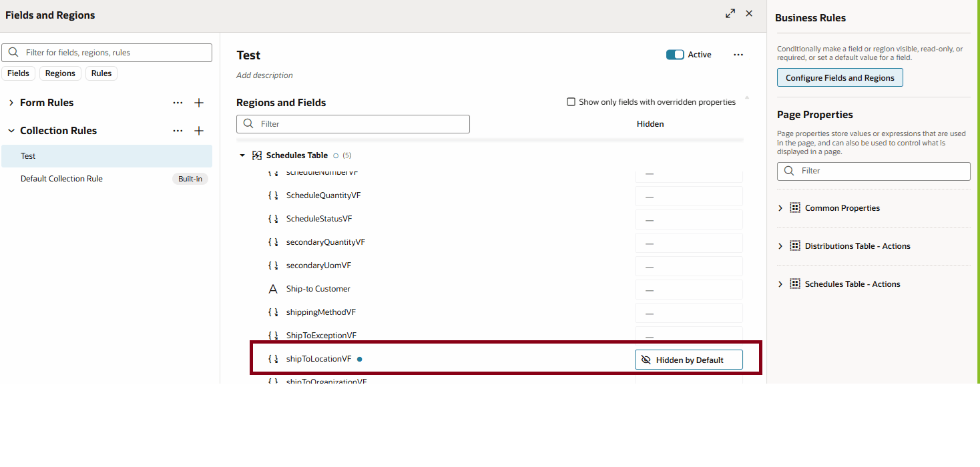Click the Schedules Table - Actions grid icon

click(x=795, y=284)
